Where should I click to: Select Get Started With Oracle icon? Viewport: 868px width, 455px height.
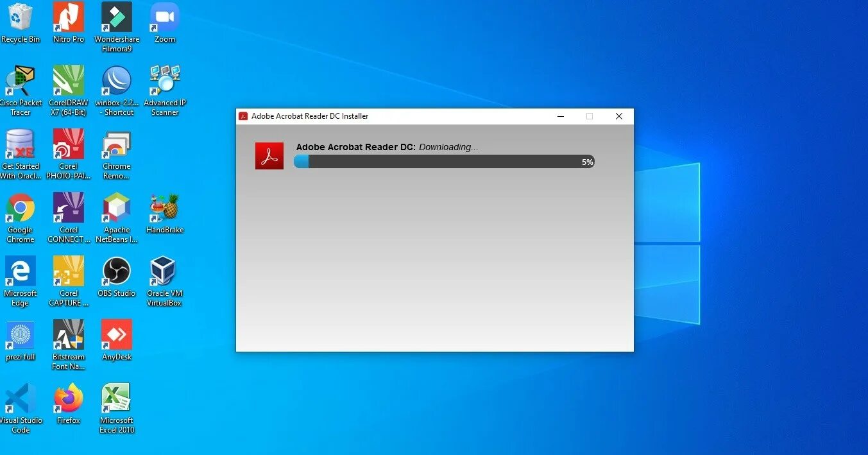pos(20,144)
